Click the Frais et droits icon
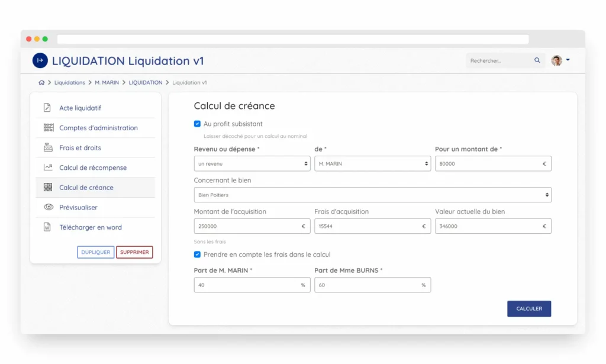The width and height of the screenshot is (606, 364). click(48, 148)
